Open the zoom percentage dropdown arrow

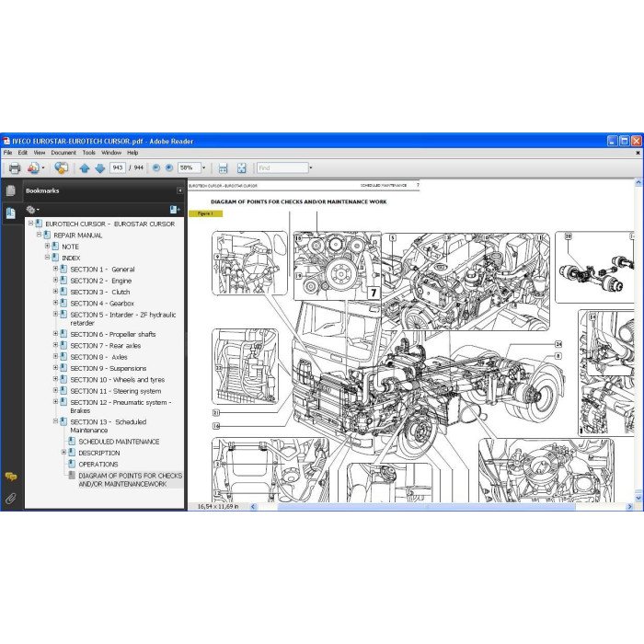[x=203, y=167]
